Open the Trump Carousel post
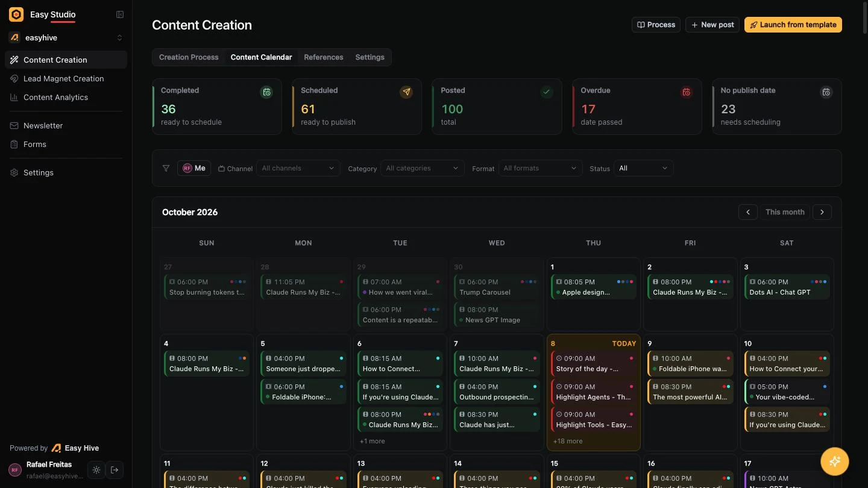The width and height of the screenshot is (868, 488). (497, 287)
